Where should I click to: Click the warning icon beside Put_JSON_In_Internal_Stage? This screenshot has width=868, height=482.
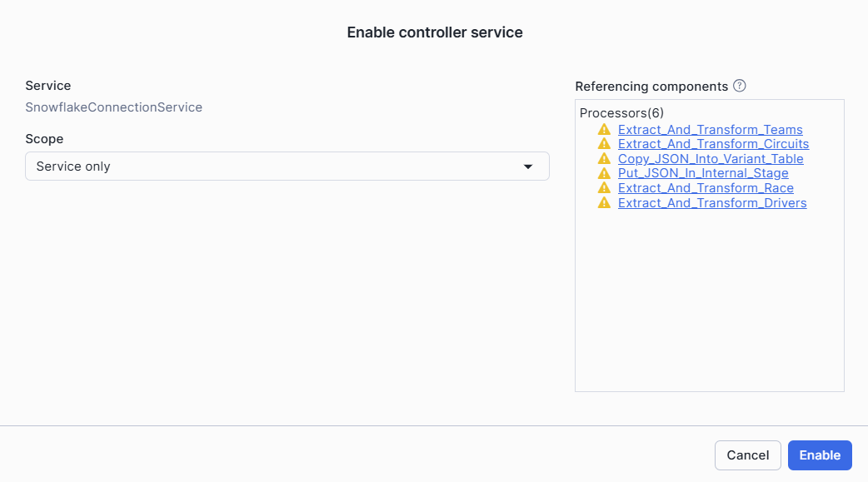pos(605,173)
